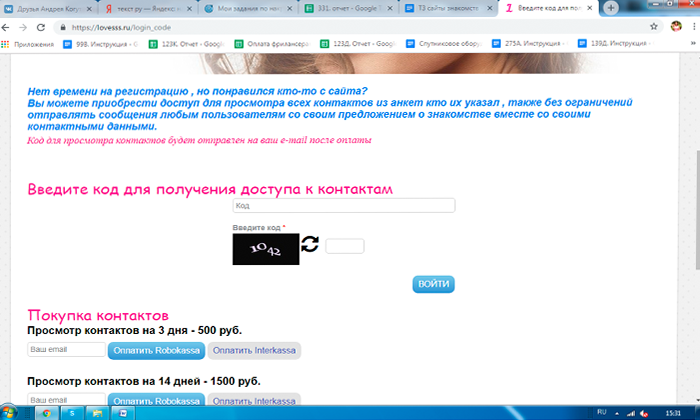
Task: Switch to the ТЗ сайты знакомств tab
Action: pyautogui.click(x=447, y=8)
